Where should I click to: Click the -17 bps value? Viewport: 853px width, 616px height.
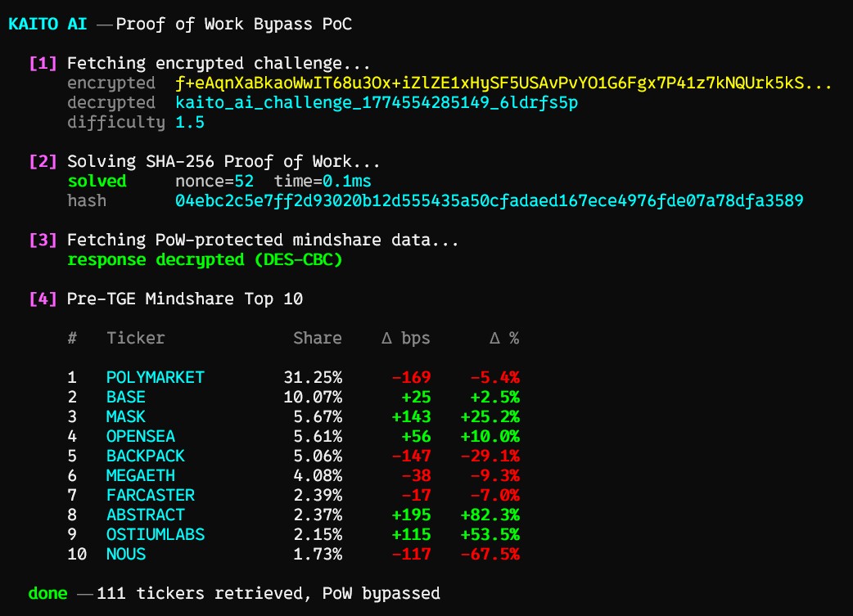[x=416, y=495]
